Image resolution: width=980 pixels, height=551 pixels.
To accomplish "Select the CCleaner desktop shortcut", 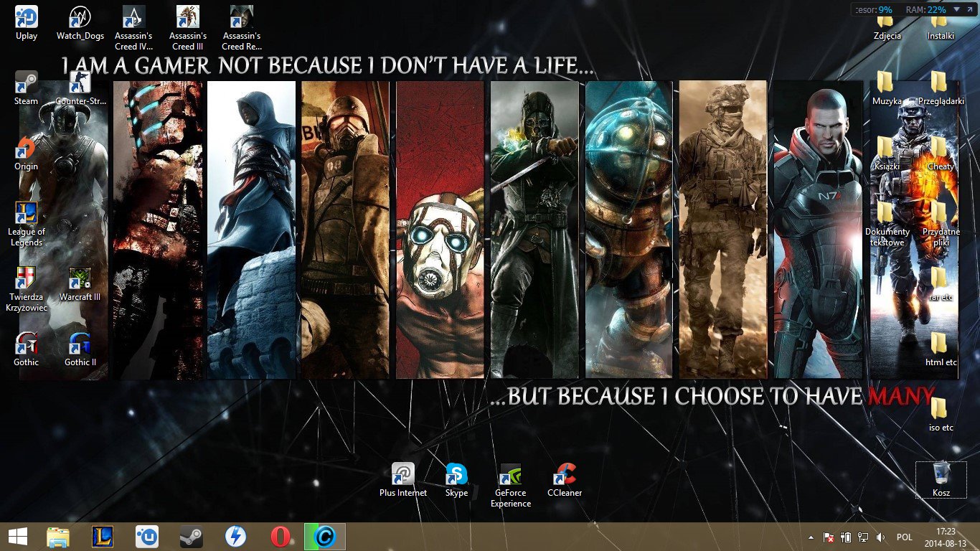I will [x=565, y=480].
